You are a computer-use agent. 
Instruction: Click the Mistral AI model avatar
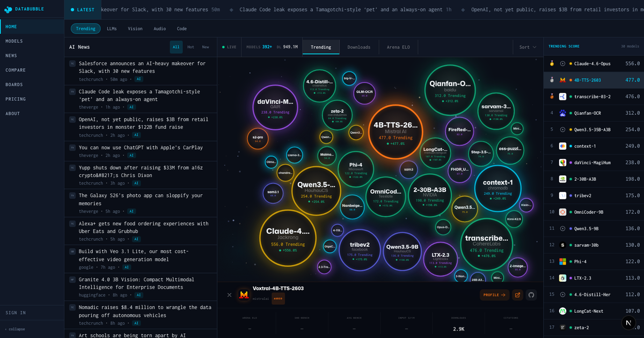click(244, 295)
